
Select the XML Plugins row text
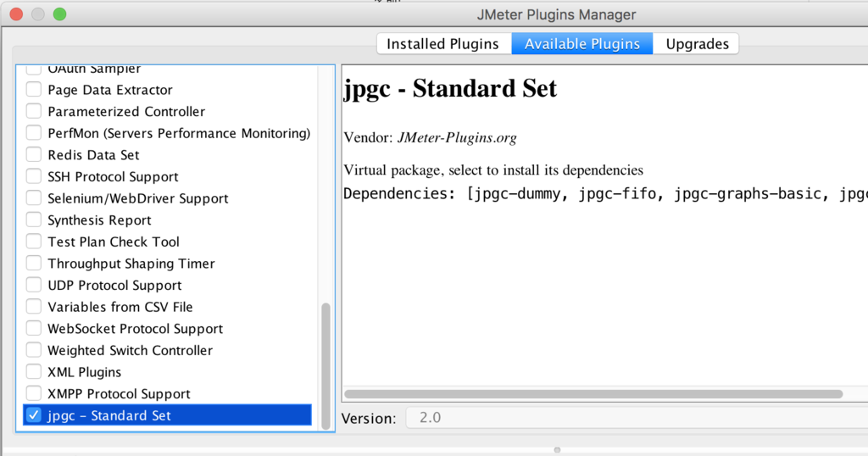(x=84, y=372)
